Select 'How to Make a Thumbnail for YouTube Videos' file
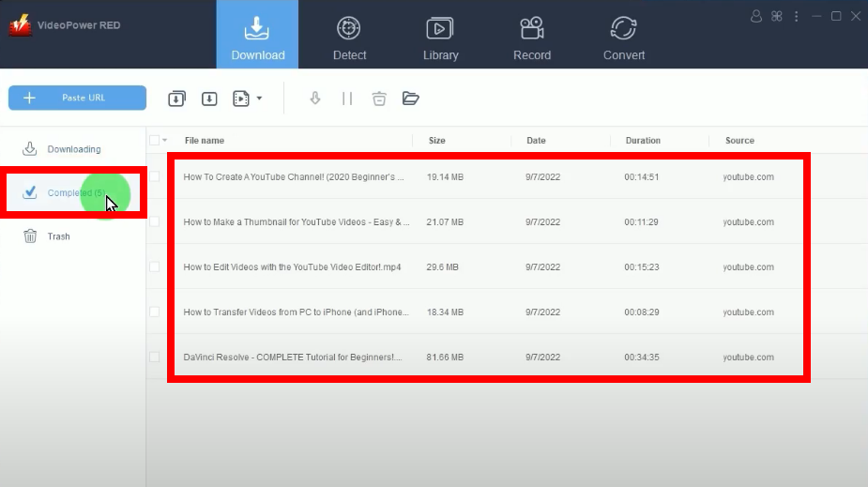The width and height of the screenshot is (868, 487). click(x=297, y=221)
